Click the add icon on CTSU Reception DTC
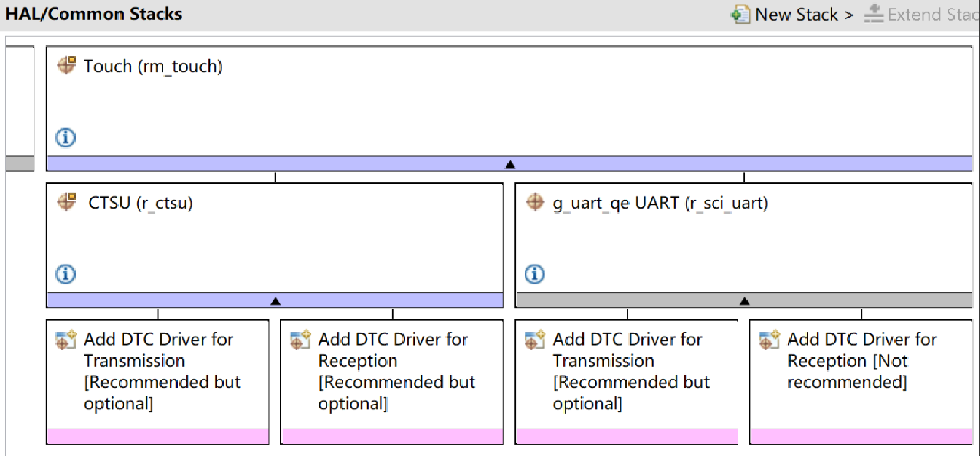The height and width of the screenshot is (456, 980). click(x=300, y=340)
